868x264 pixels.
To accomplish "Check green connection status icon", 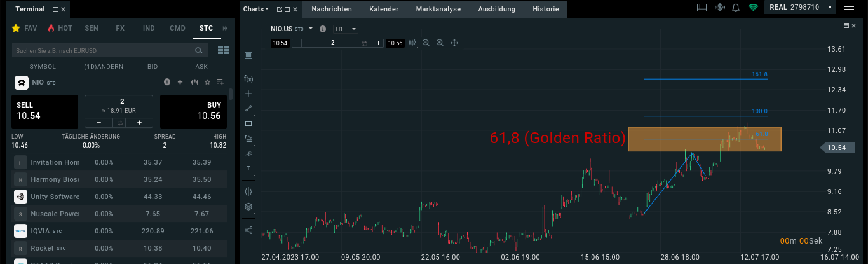I will [x=753, y=8].
